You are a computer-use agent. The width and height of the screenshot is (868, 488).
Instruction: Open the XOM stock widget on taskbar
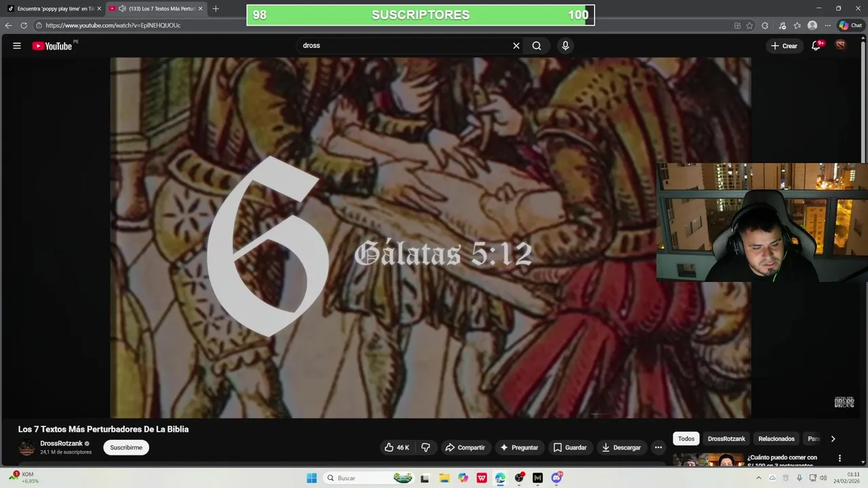[24, 477]
